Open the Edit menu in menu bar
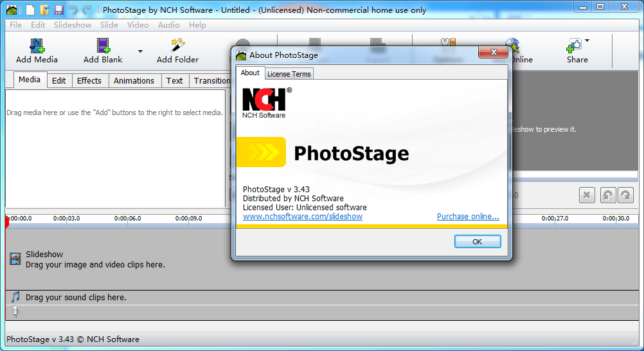This screenshot has width=644, height=351. click(x=38, y=25)
